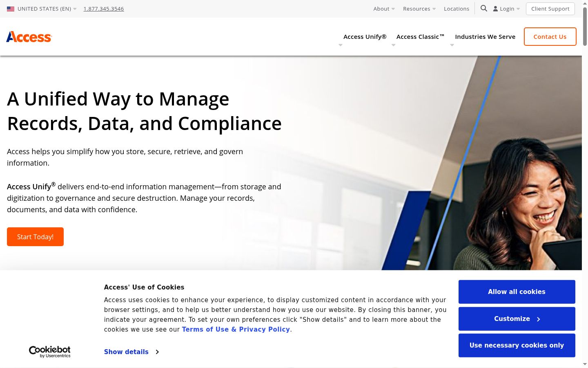Click the headline 'A Unified Way to Manage'
The height and width of the screenshot is (368, 588).
(118, 99)
